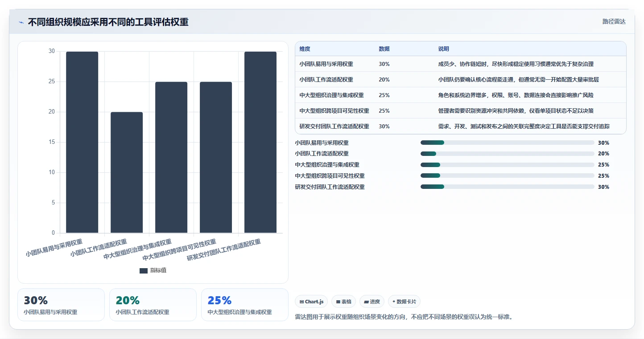Image resolution: width=644 pixels, height=339 pixels.
Task: Click the 20% label beside second progress bar
Action: [603, 154]
